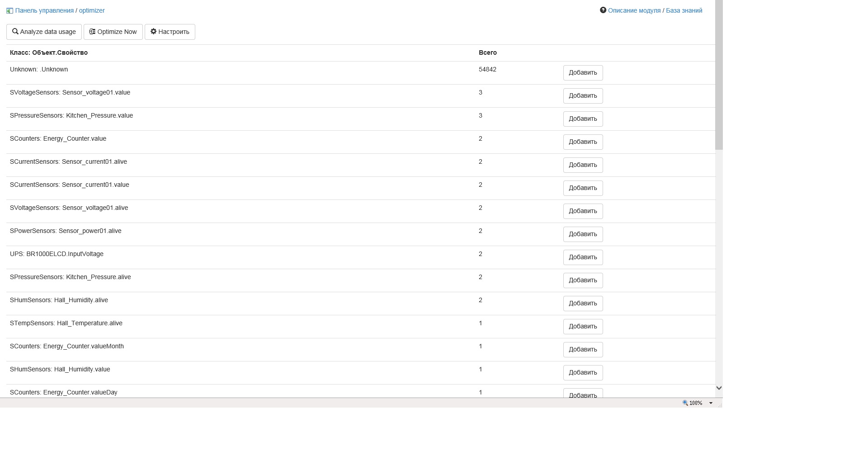Click Добавить for Sensor_voltage01.alive row
Image resolution: width=868 pixels, height=475 pixels.
(x=583, y=211)
